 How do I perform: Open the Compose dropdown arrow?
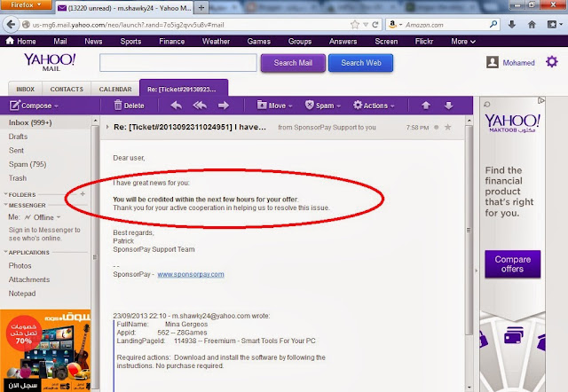pyautogui.click(x=56, y=106)
